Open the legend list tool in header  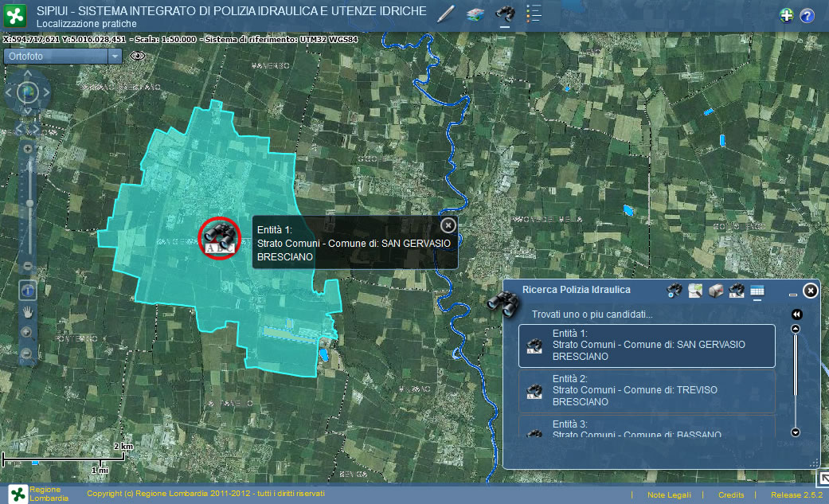[534, 14]
